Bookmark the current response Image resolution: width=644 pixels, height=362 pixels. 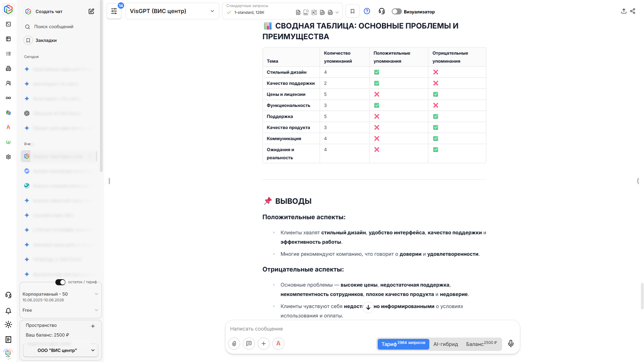352,11
